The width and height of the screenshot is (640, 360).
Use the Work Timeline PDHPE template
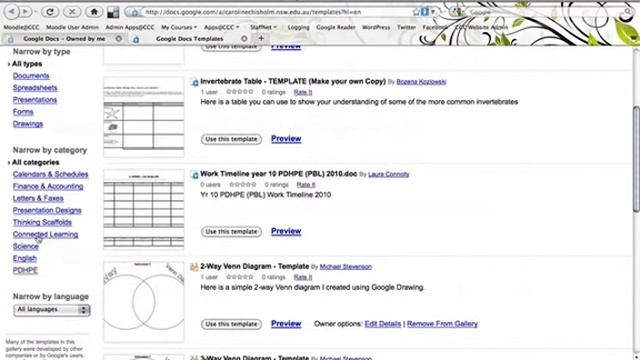pos(231,232)
